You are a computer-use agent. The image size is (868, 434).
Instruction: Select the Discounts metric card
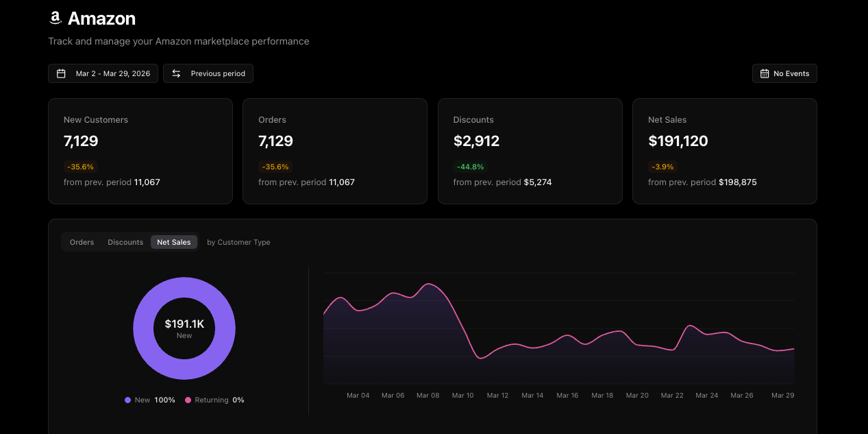[x=530, y=151]
